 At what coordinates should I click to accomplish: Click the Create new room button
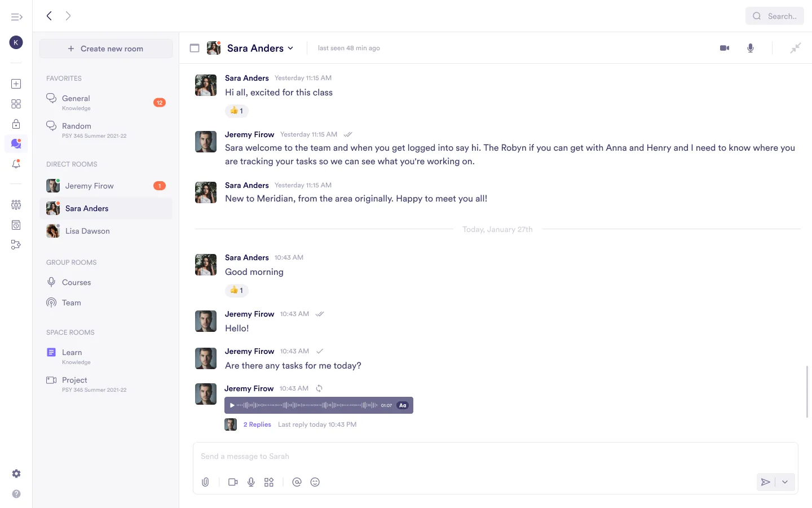pyautogui.click(x=105, y=49)
